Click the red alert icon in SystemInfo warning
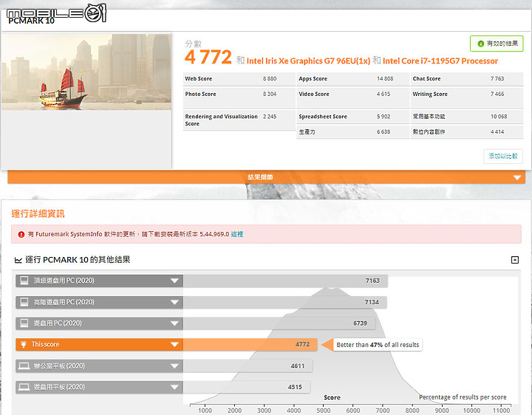Screen dimensions: 532x415 click(x=21, y=234)
